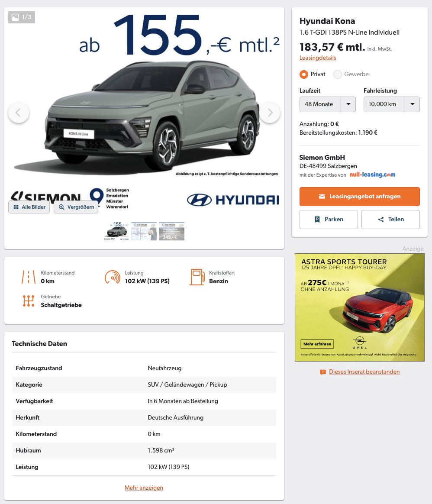Click the Leistung power gauge icon

[113, 277]
